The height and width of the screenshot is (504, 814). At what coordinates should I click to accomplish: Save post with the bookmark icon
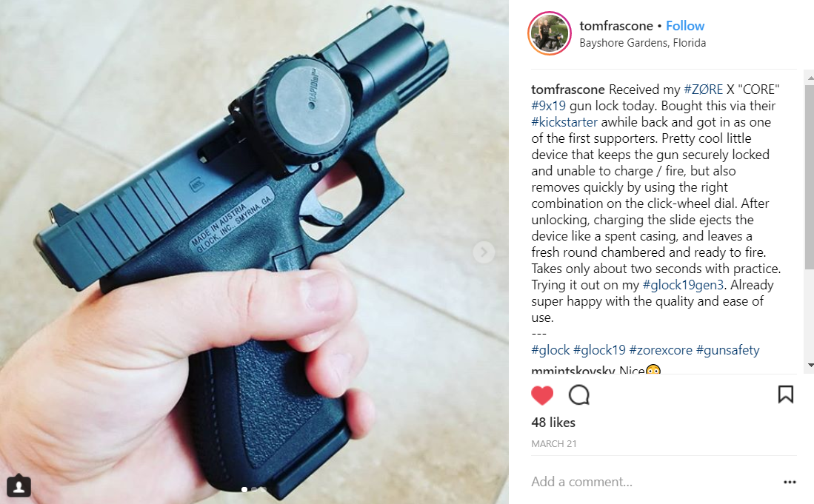[x=785, y=394]
